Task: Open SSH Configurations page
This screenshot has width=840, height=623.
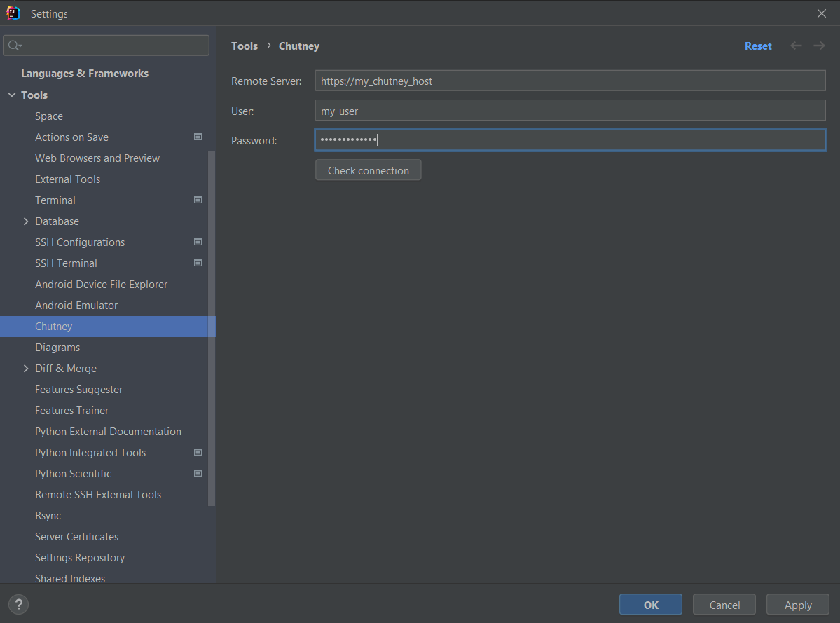Action: coord(80,242)
